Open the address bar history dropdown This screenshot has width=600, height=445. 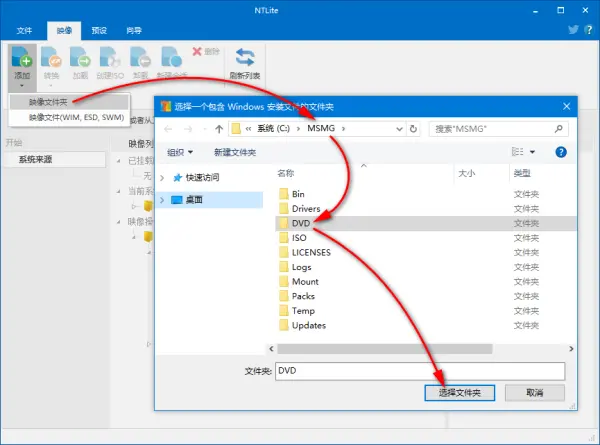click(x=399, y=129)
